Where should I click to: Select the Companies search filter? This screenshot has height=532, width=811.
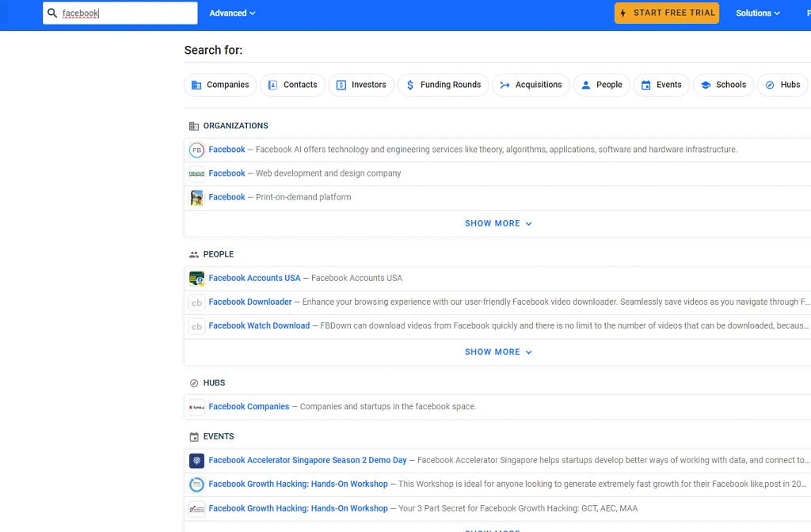click(220, 85)
